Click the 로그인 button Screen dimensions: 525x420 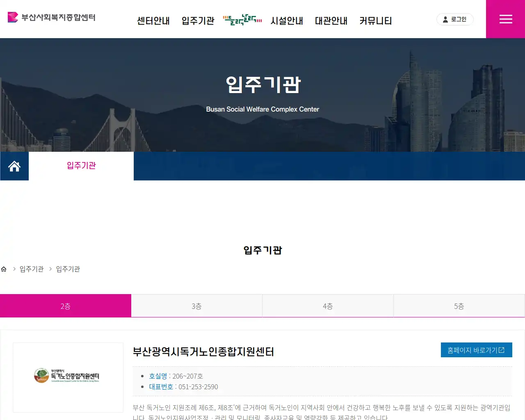(x=455, y=19)
